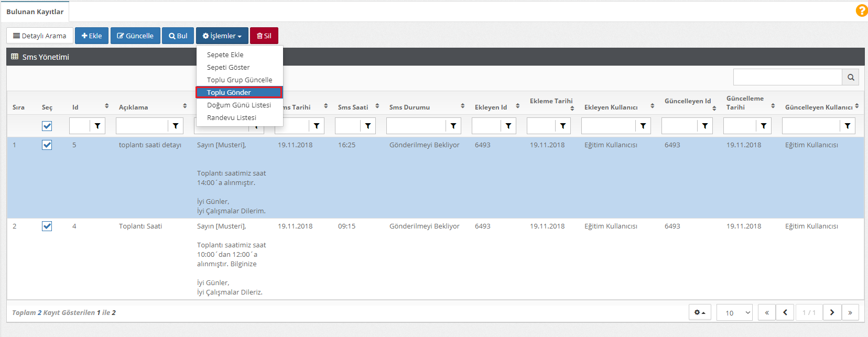Screen dimensions: 868x337
Task: Uncheck the checkbox for Toplantı Saati row
Action: [47, 226]
